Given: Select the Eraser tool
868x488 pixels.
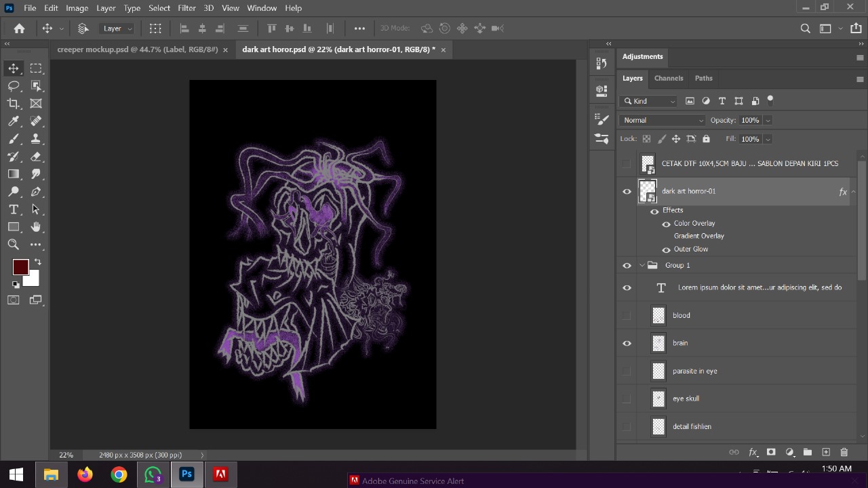Looking at the screenshot, I should pyautogui.click(x=36, y=157).
